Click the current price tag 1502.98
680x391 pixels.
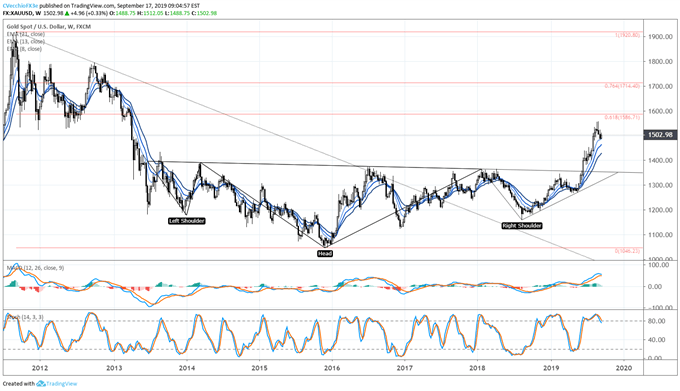(660, 135)
